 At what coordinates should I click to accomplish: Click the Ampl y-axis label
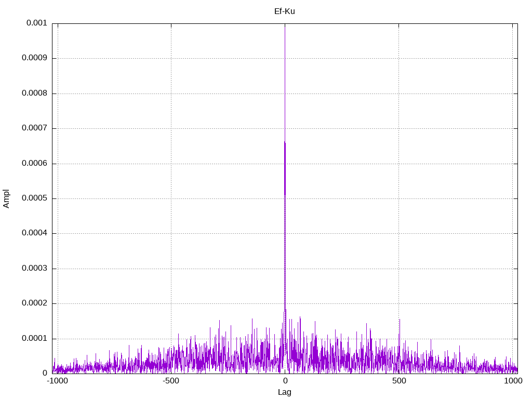tap(6, 198)
